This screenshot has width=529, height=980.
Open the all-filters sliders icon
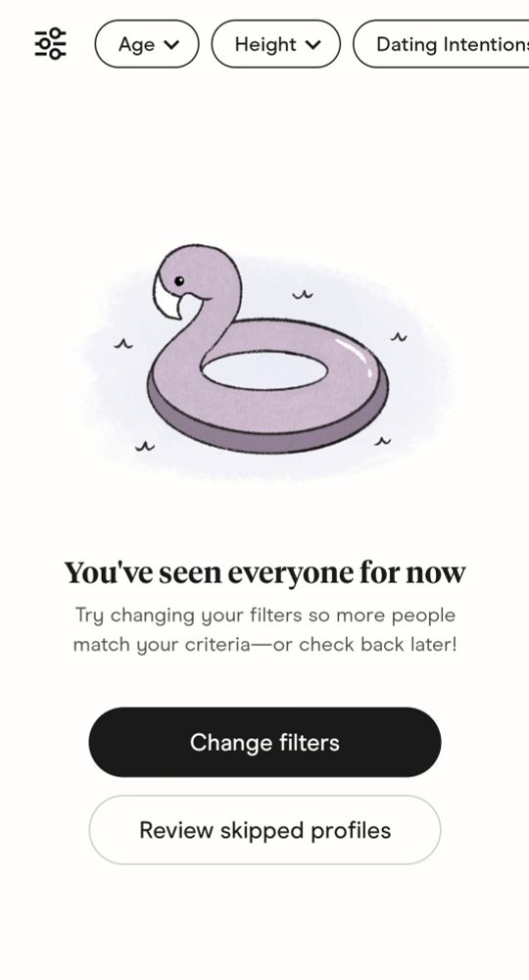[x=50, y=44]
